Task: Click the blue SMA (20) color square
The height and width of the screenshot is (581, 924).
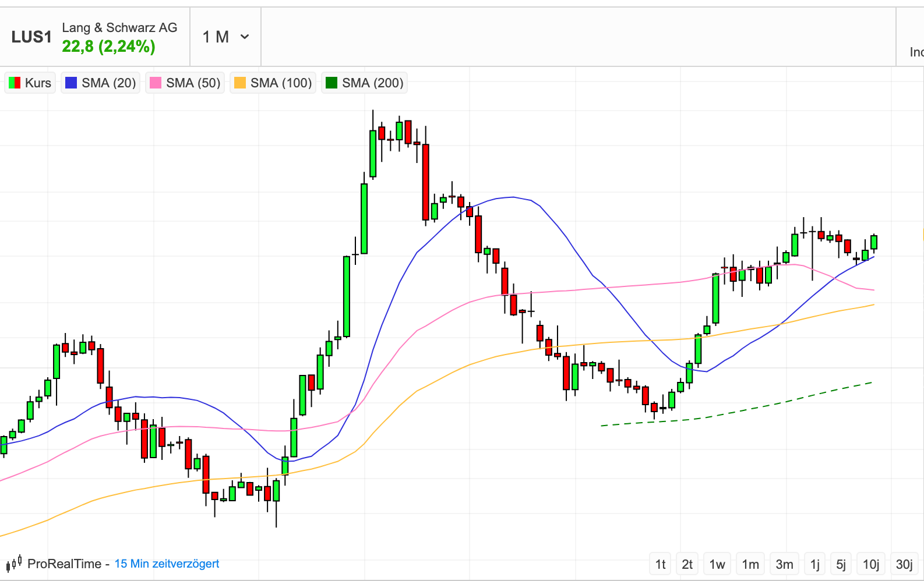Action: click(x=71, y=83)
